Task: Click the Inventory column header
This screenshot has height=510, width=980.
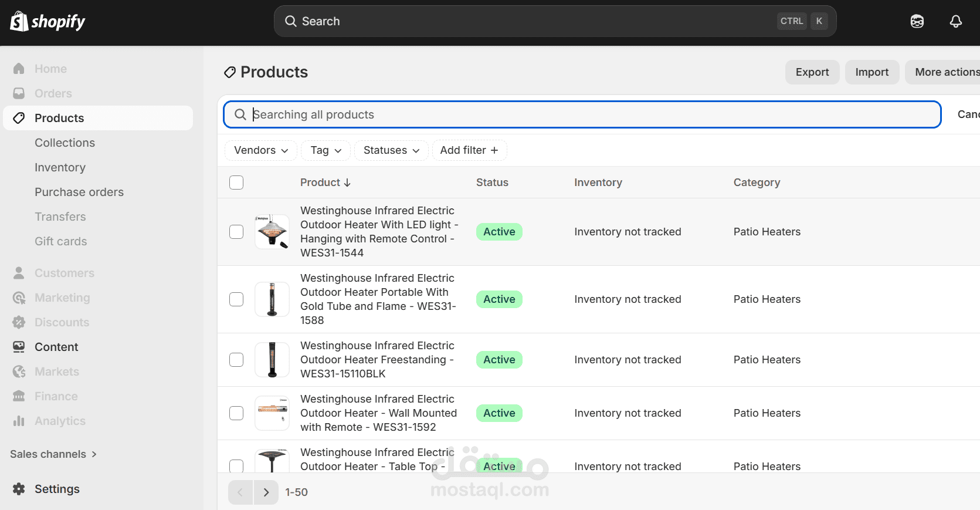Action: pos(598,183)
